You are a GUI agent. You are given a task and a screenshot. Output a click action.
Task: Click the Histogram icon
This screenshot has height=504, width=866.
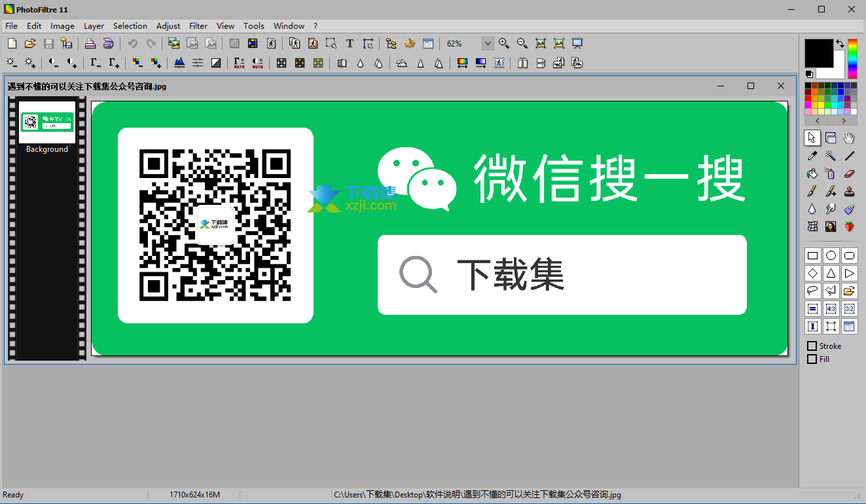tap(179, 63)
